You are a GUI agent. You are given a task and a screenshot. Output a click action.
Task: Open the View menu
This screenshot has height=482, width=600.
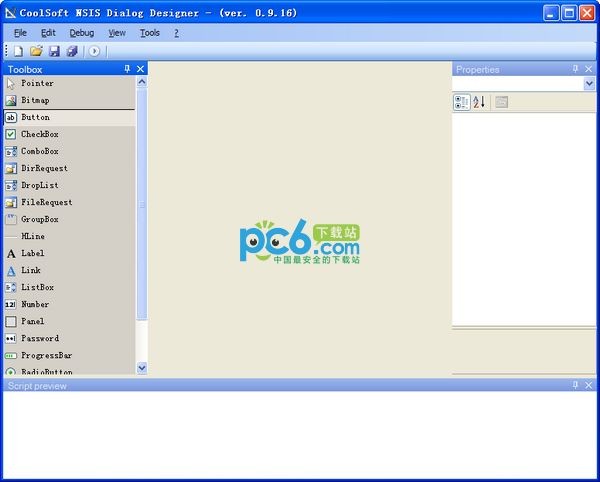(117, 33)
